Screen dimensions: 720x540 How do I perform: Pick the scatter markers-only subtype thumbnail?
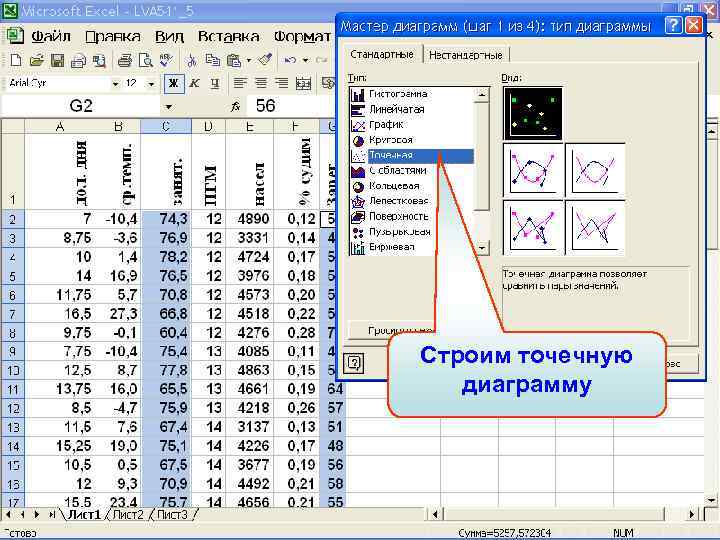coord(533,113)
